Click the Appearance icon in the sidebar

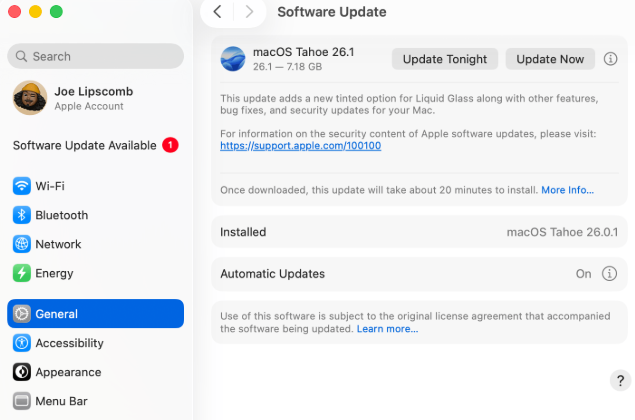coord(21,372)
